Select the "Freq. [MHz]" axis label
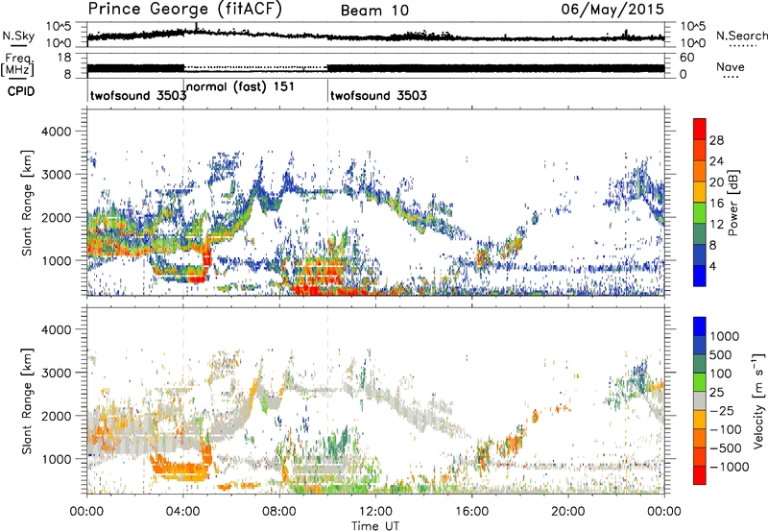The height and width of the screenshot is (532, 768). tap(17, 65)
